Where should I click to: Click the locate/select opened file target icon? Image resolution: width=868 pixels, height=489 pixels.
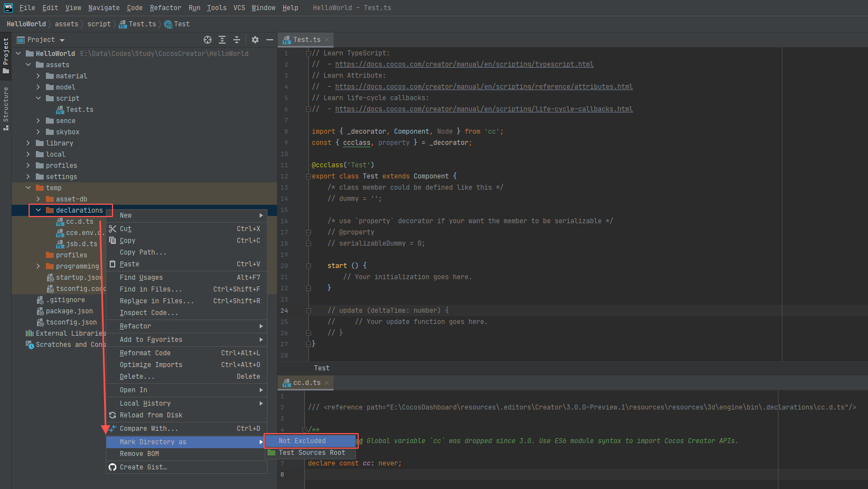208,40
